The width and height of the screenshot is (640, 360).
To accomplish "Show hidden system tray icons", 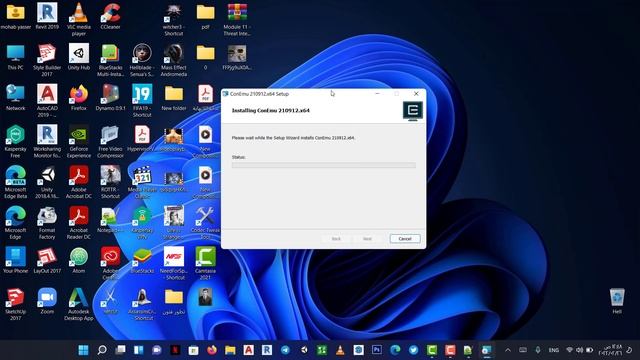I will [x=508, y=350].
